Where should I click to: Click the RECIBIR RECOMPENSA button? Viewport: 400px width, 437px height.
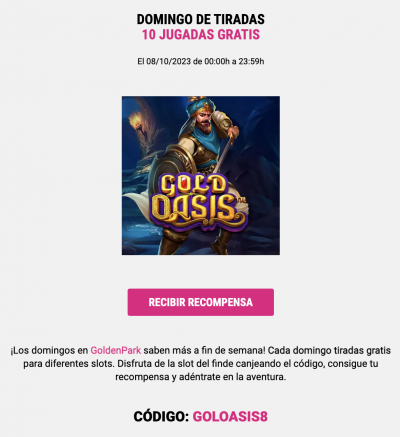201,302
